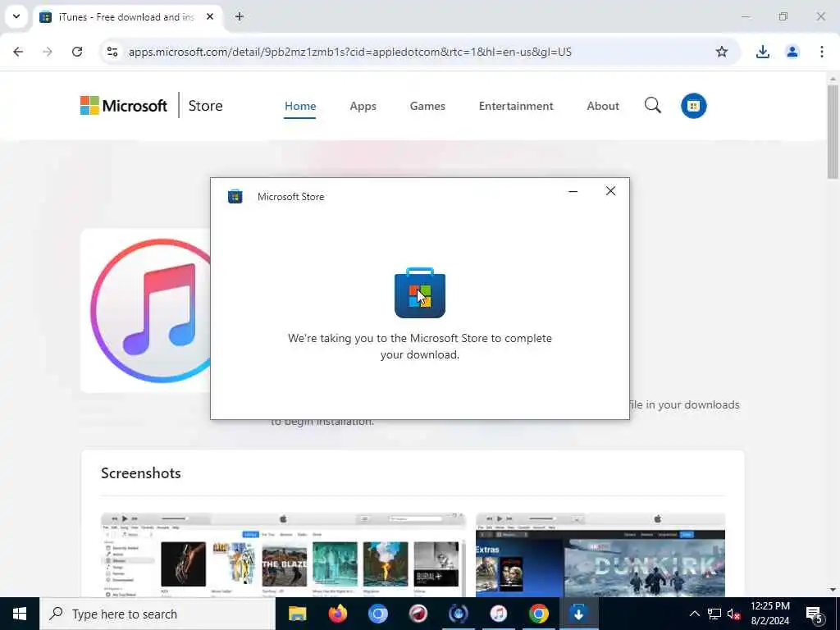Open the Entertainment section
Viewport: 840px width, 630px height.
point(516,106)
